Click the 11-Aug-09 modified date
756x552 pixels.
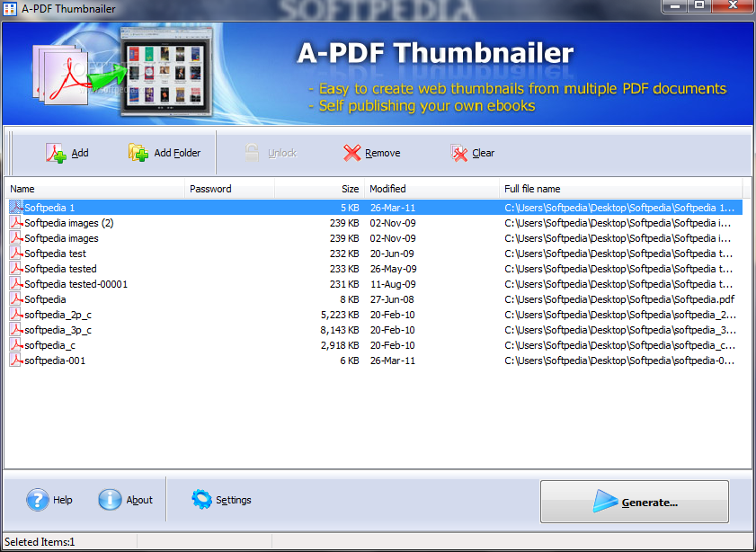(393, 284)
